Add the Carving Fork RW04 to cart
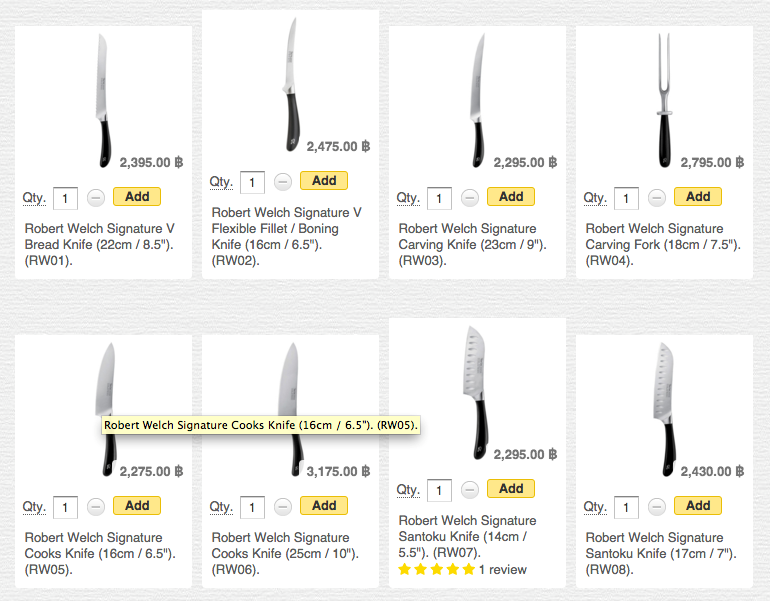Screen dimensions: 770x601 698,197
